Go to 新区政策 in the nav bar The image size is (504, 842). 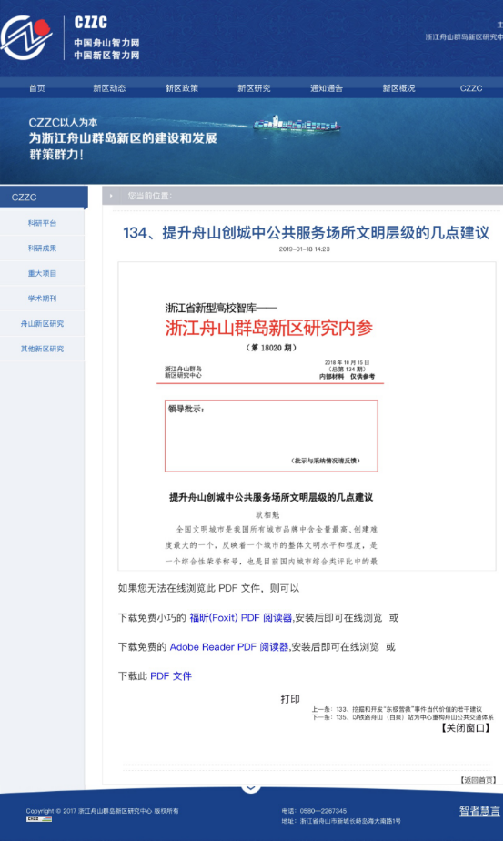click(x=182, y=88)
